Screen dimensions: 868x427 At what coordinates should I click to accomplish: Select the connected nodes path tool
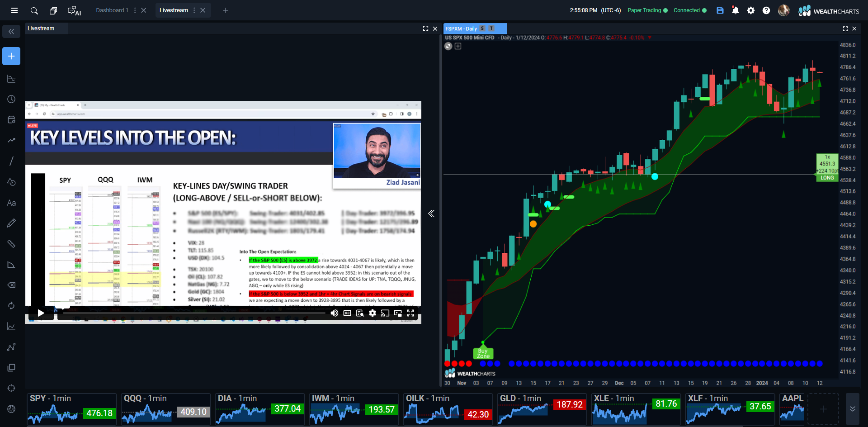tap(11, 347)
